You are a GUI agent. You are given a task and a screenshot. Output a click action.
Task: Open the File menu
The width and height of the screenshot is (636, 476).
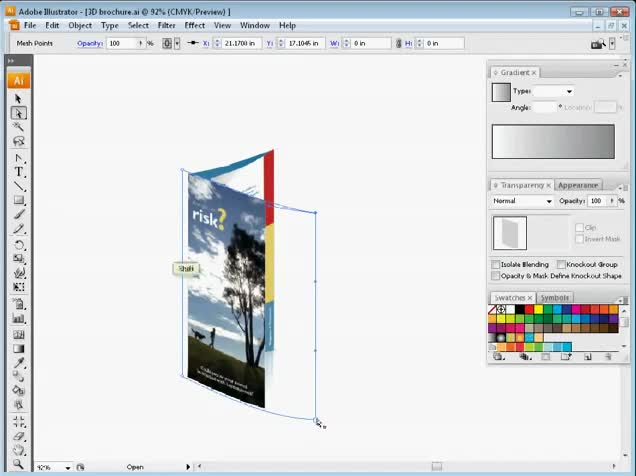coord(30,26)
